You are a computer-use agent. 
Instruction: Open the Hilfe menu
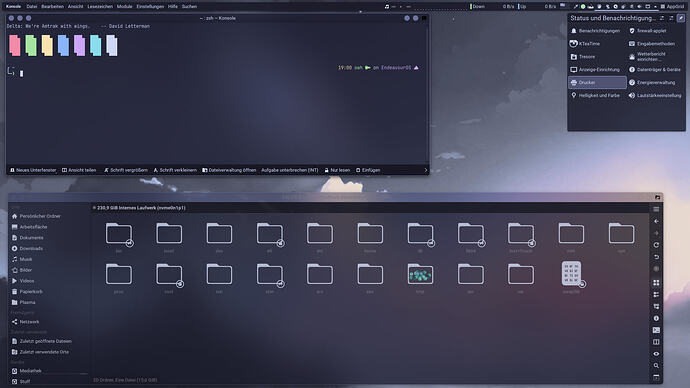coord(173,7)
